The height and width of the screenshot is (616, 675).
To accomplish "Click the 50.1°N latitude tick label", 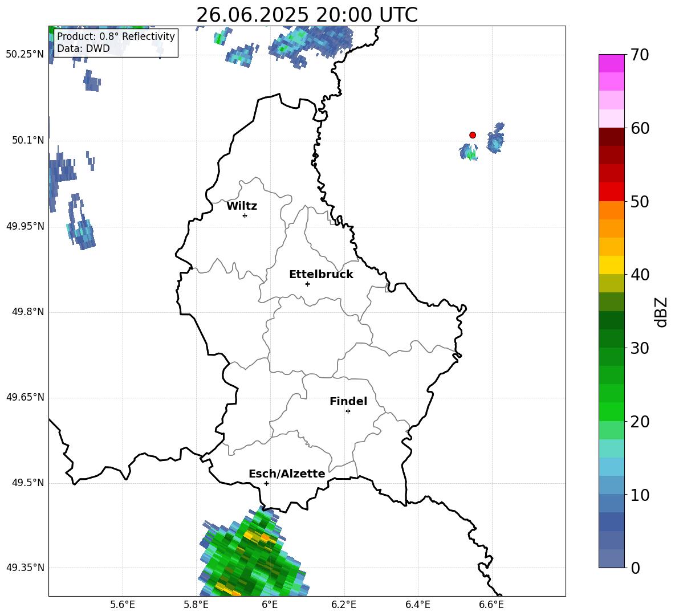I will (x=27, y=140).
